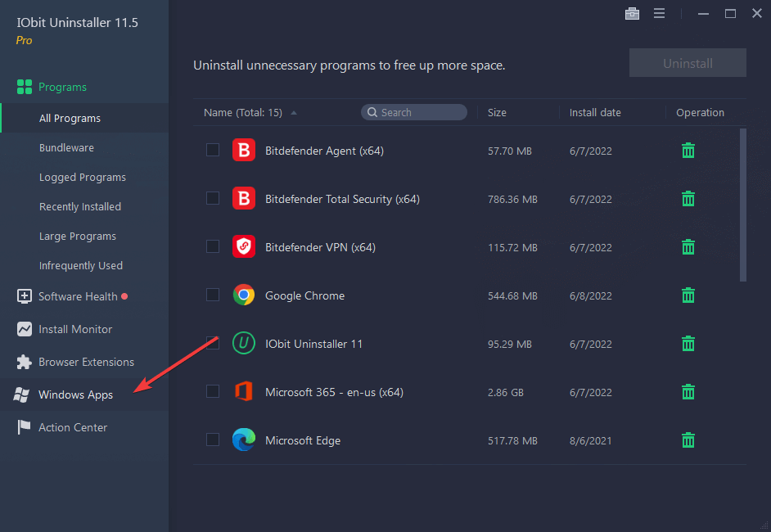Click the Google Chrome logo icon
The image size is (771, 532).
(x=243, y=295)
